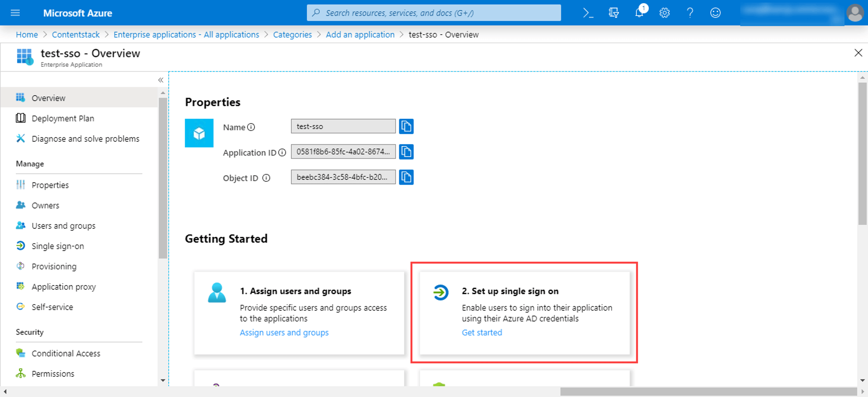The width and height of the screenshot is (868, 397).
Task: Show info tooltip for Application ID
Action: point(282,153)
